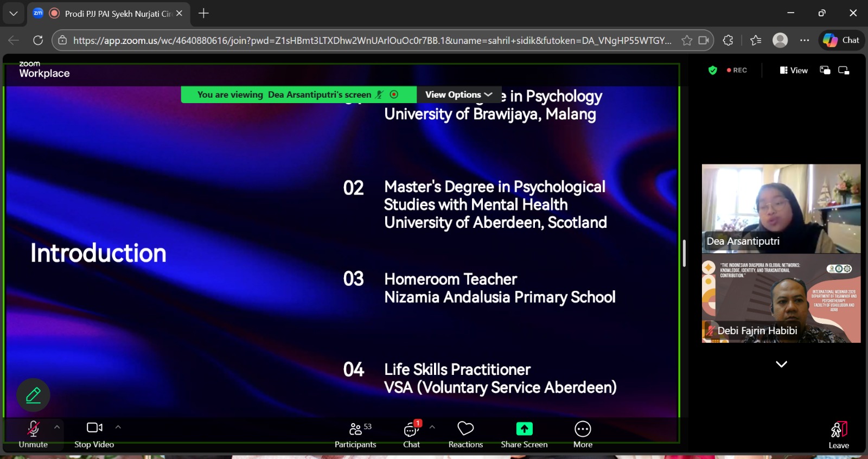Image resolution: width=868 pixels, height=459 pixels.
Task: Unmute the microphone
Action: pos(33,435)
